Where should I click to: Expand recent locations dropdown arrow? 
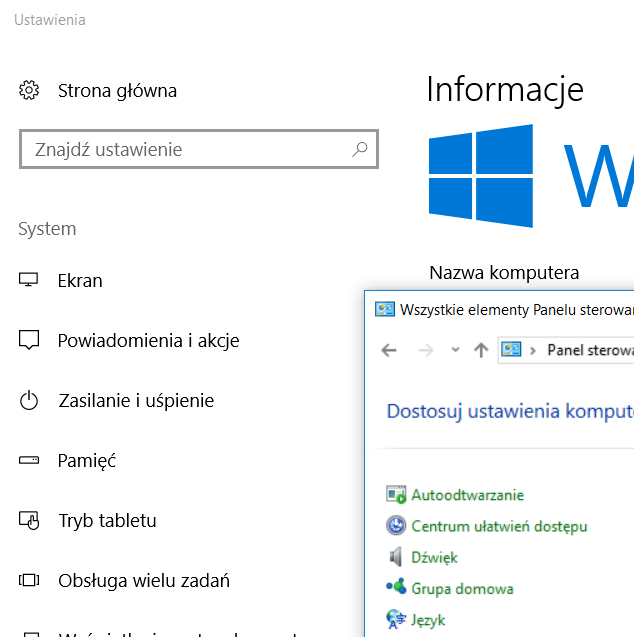pos(455,350)
